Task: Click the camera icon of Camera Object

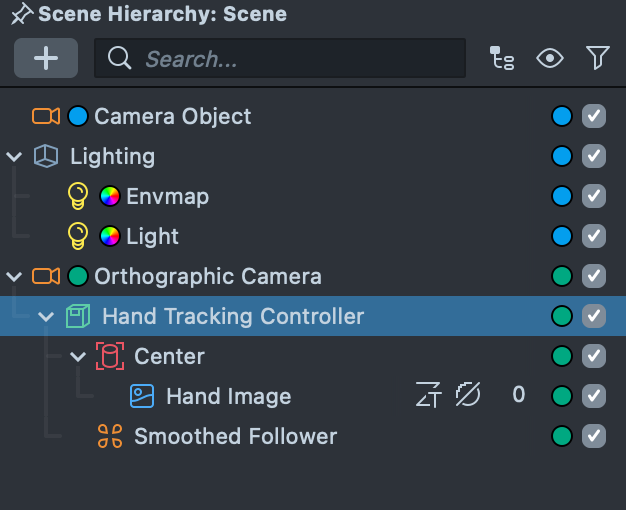Action: click(46, 116)
